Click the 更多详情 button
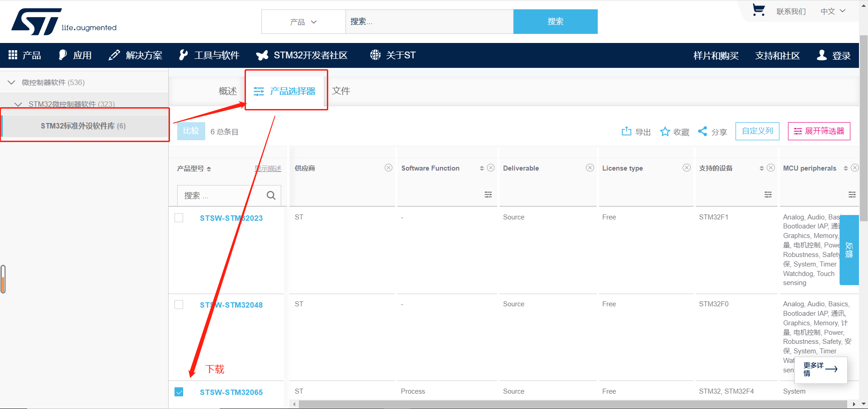Screen dimensions: 868x409 (x=821, y=369)
